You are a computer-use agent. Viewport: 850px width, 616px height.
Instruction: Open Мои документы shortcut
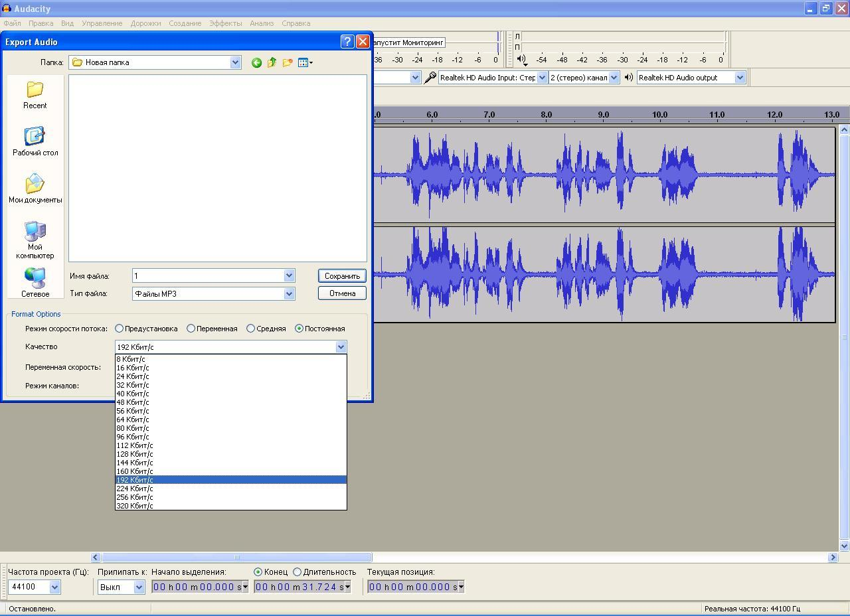click(x=35, y=189)
